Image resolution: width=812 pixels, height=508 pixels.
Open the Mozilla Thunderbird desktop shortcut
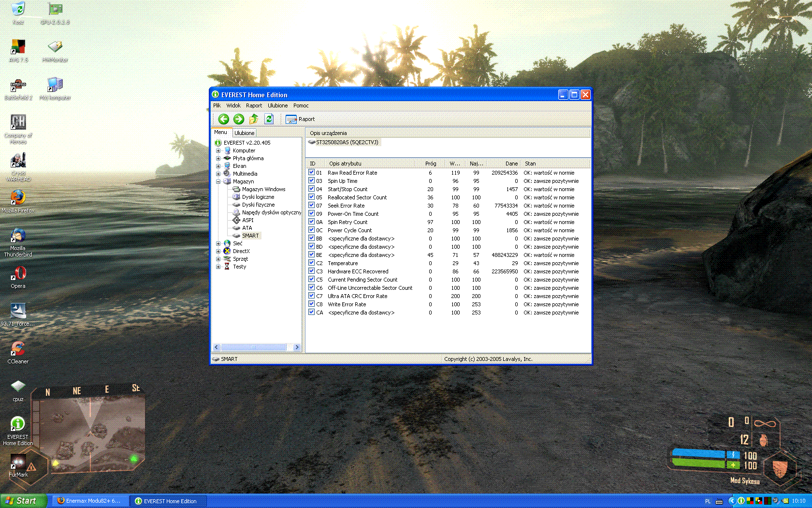click(18, 242)
